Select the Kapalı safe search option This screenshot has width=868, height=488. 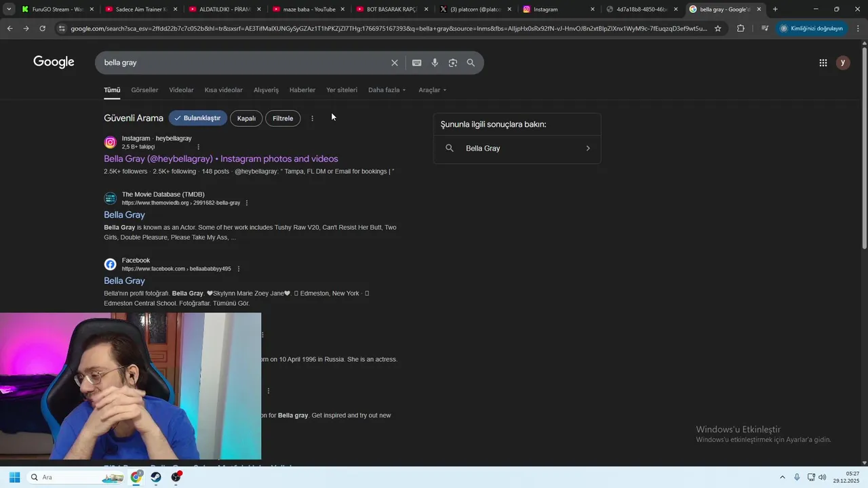tap(246, 119)
